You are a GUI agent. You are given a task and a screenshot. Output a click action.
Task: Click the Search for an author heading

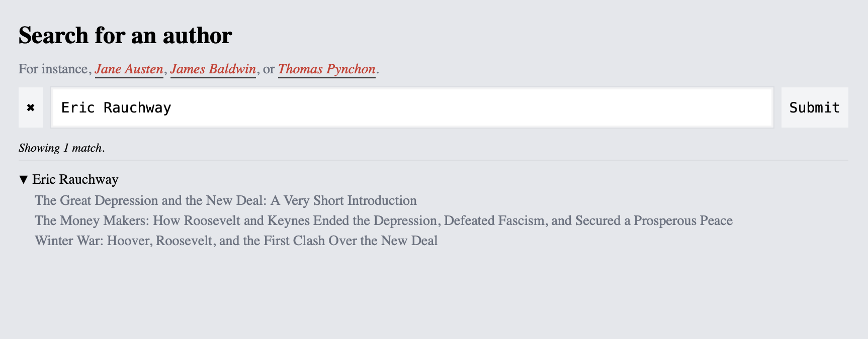(125, 36)
